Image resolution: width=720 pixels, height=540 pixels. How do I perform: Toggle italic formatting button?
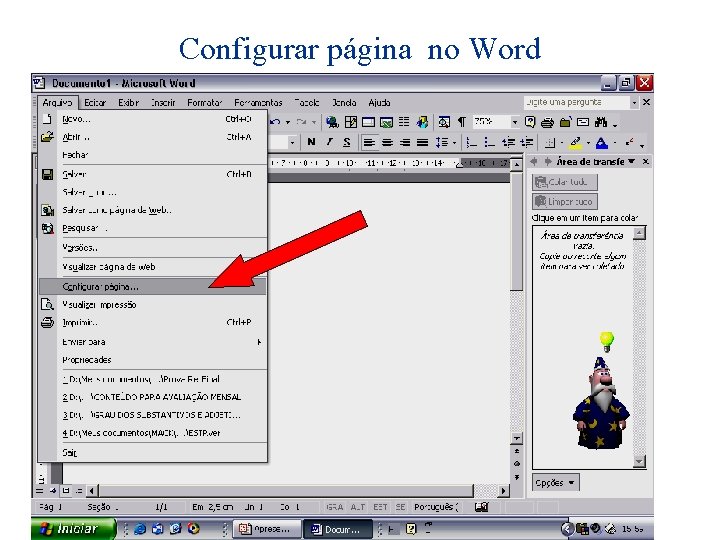(329, 142)
